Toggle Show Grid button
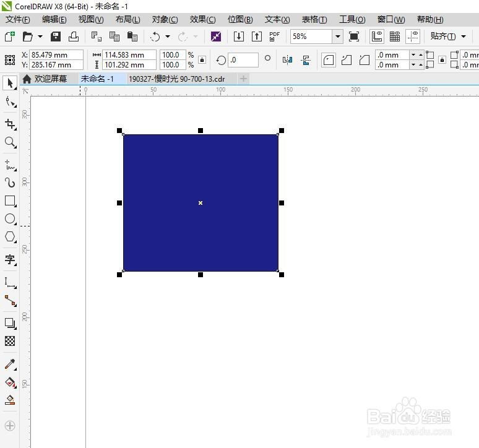Viewport: 479px width, 448px height. pyautogui.click(x=395, y=37)
